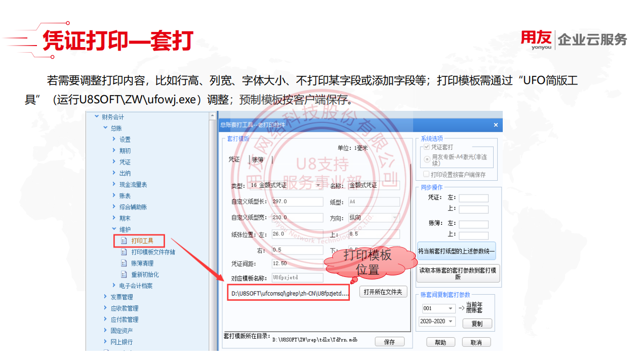Screen dimensions: 644x362
Task: Select 重新初始化 in the tree
Action: [x=145, y=274]
